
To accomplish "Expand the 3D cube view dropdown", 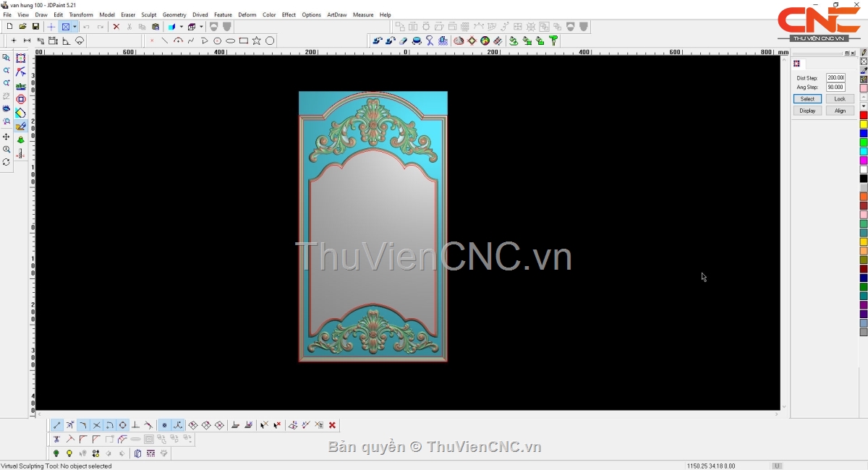I will click(x=201, y=27).
